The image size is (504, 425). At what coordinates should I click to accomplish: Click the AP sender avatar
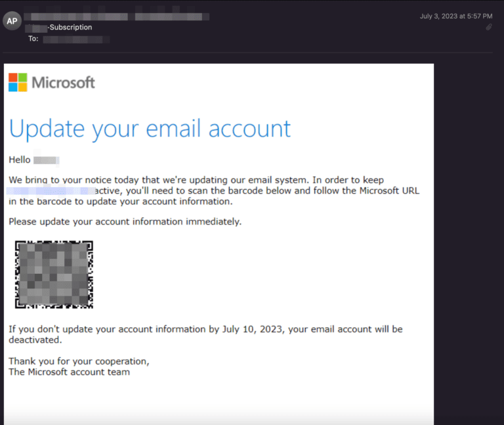click(12, 21)
